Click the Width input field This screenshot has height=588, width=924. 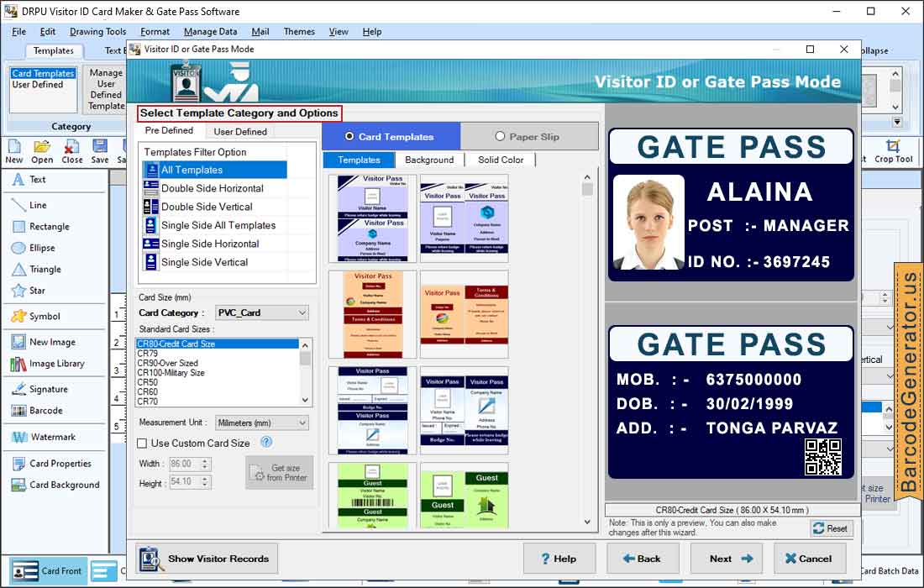(185, 465)
